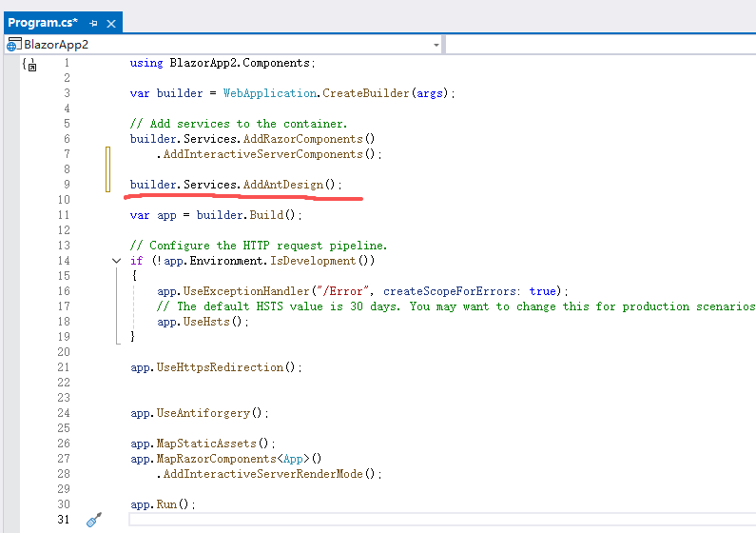Click 'UseHttpsRedirection' on line 21
The width and height of the screenshot is (756, 533).
coord(220,367)
